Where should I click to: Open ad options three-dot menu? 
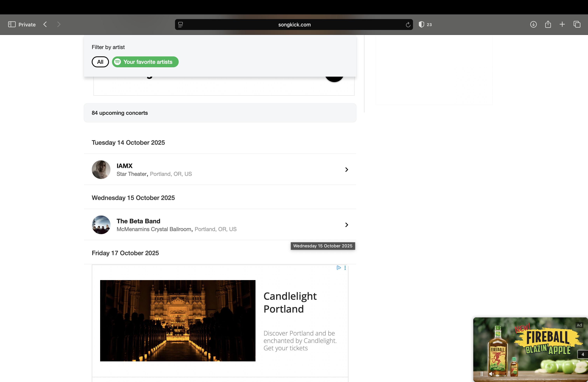click(345, 268)
